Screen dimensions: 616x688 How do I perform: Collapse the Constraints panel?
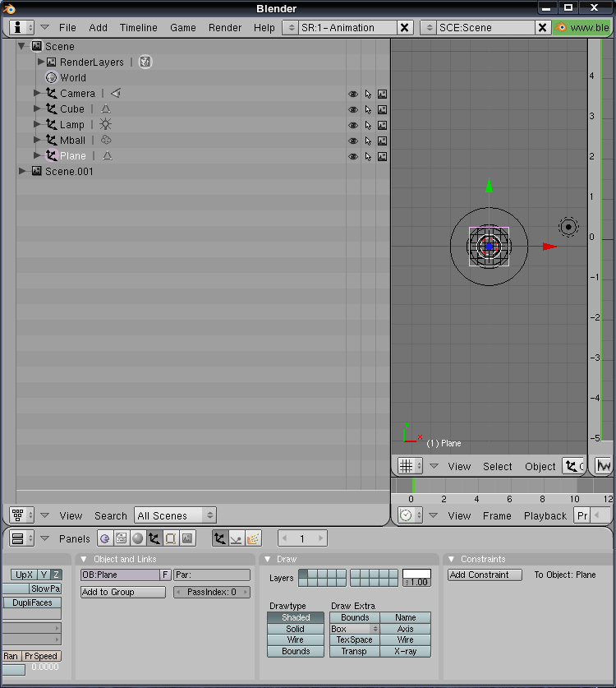[451, 559]
